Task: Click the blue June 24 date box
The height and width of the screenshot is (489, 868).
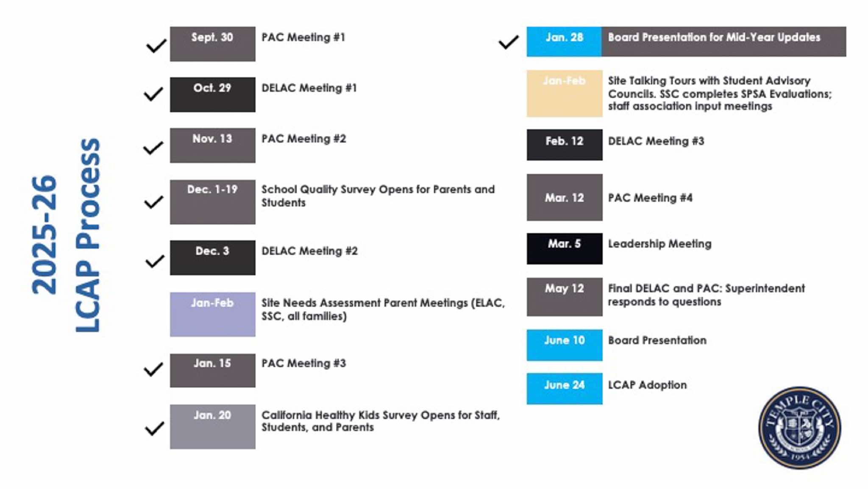Action: (x=564, y=388)
